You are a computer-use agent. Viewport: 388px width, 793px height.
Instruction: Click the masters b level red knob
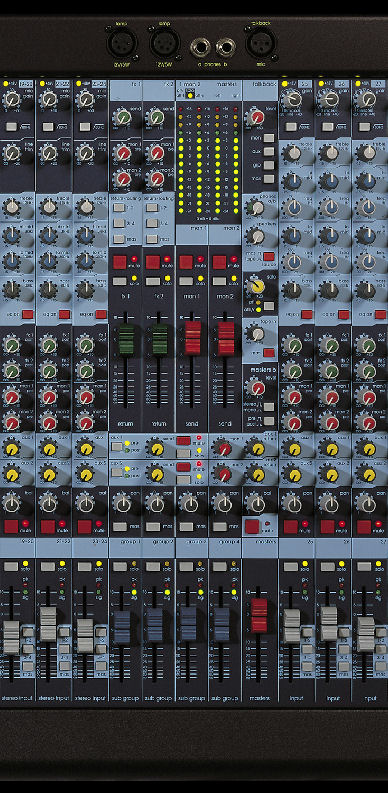click(257, 388)
